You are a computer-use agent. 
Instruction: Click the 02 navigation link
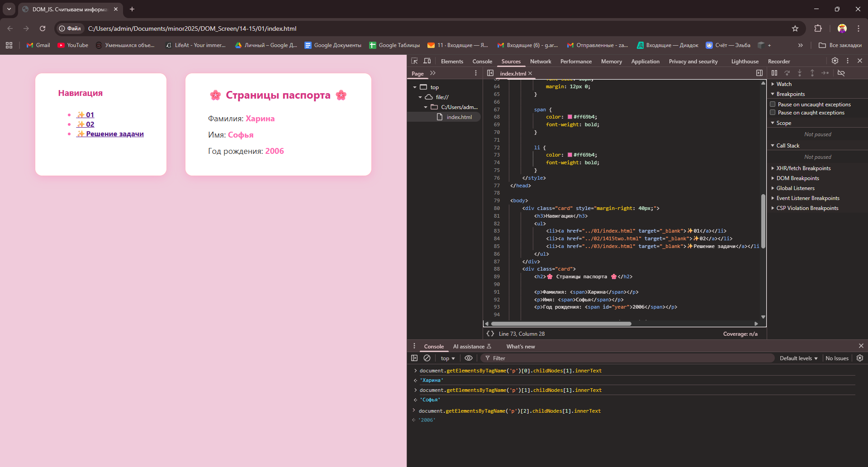coord(90,124)
